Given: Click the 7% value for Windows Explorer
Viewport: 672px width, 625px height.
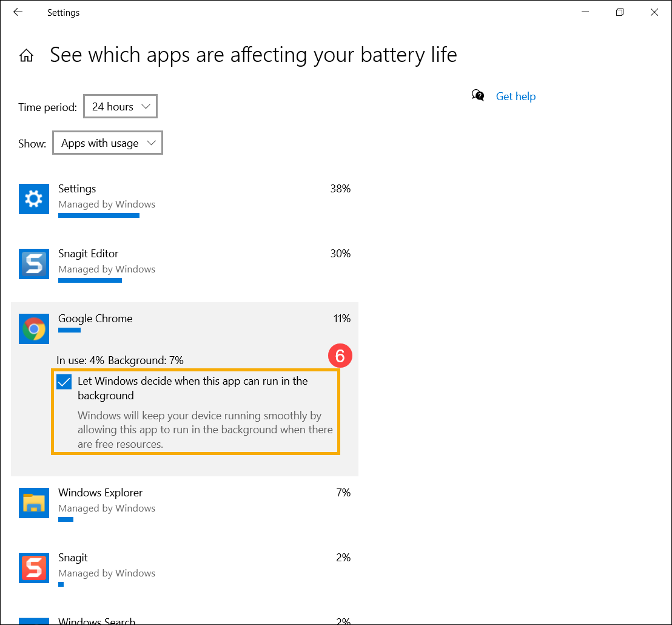Looking at the screenshot, I should pos(343,493).
